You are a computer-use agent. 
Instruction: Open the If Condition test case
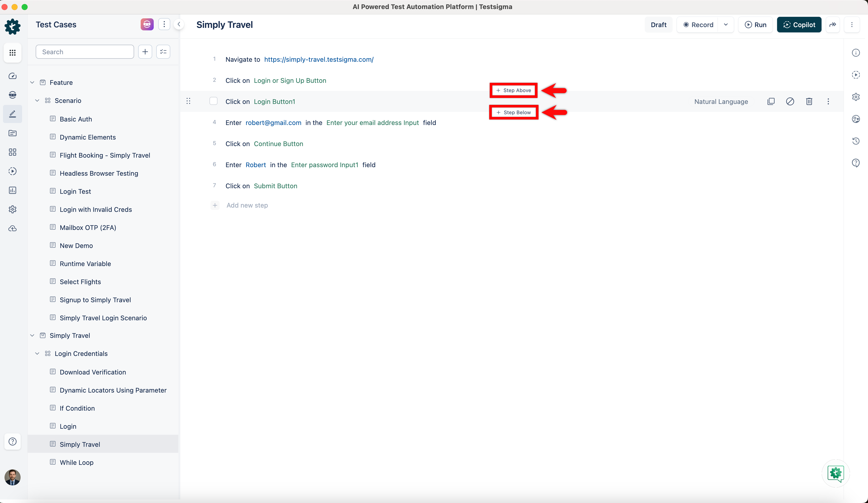click(x=77, y=408)
